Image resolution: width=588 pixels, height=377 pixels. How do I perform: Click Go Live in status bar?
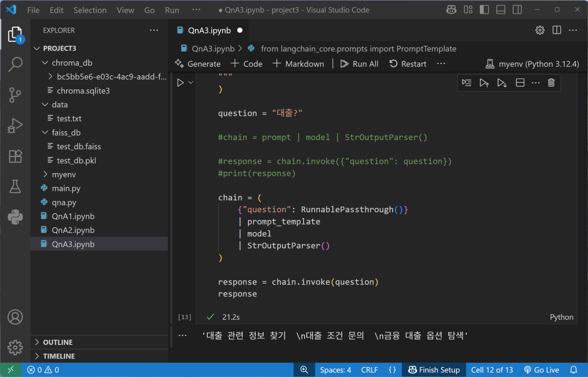point(541,370)
